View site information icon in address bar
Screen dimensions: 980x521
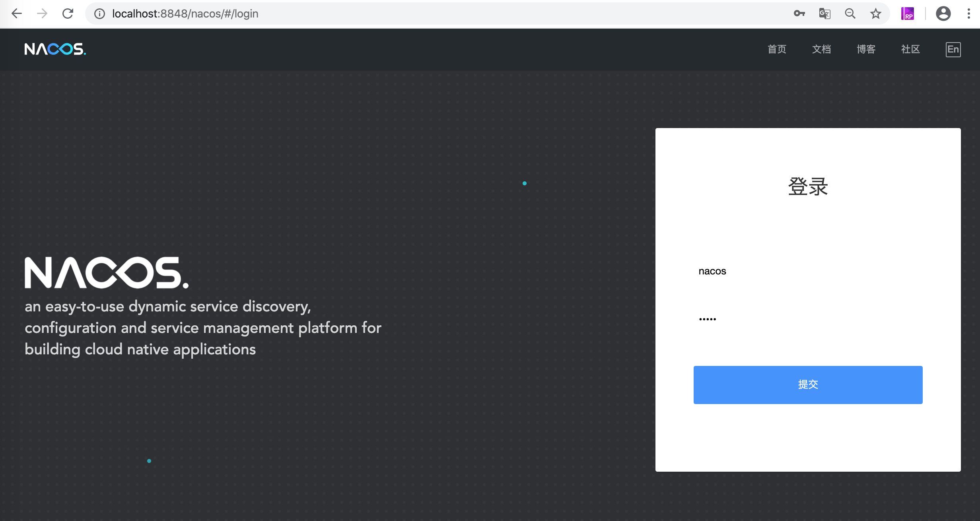[x=99, y=14]
